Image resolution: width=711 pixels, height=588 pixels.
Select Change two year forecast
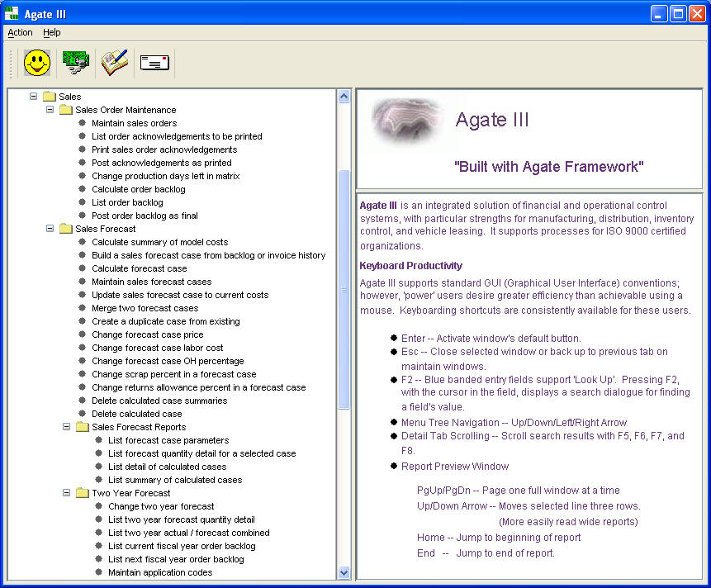[x=161, y=506]
